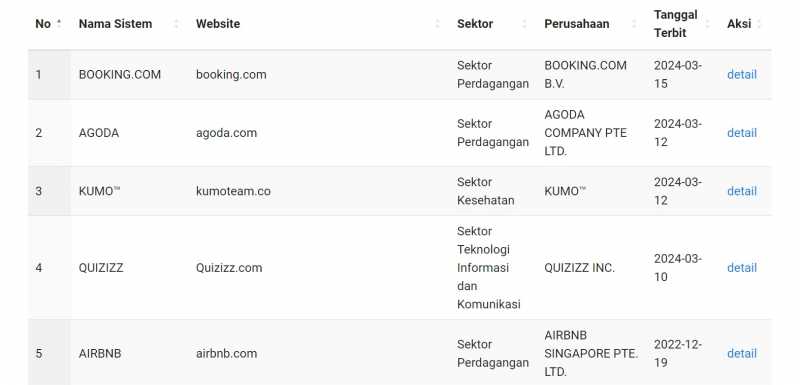Select the Quizizz.com website cell
The height and width of the screenshot is (385, 800).
[x=229, y=267]
